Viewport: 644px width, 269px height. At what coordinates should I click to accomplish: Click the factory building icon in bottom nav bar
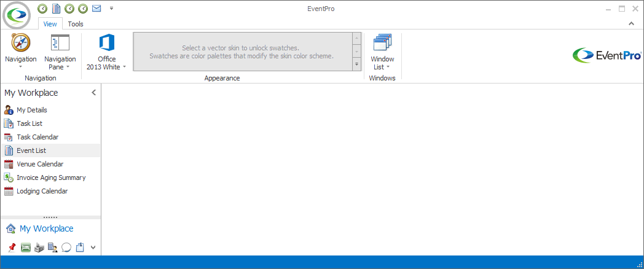(x=39, y=248)
